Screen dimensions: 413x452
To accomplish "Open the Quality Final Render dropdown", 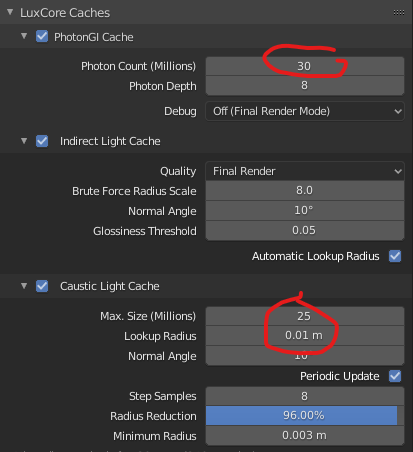I will click(305, 171).
